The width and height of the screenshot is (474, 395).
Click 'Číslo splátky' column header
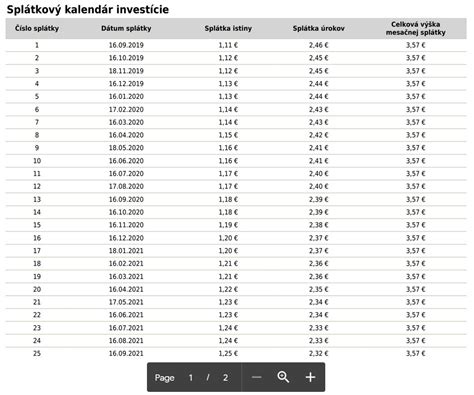click(x=37, y=28)
